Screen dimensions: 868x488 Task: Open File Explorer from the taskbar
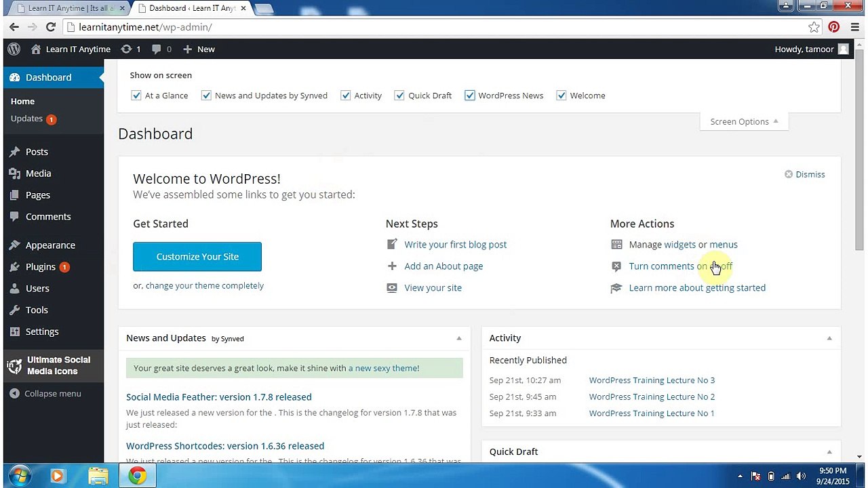coord(98,476)
